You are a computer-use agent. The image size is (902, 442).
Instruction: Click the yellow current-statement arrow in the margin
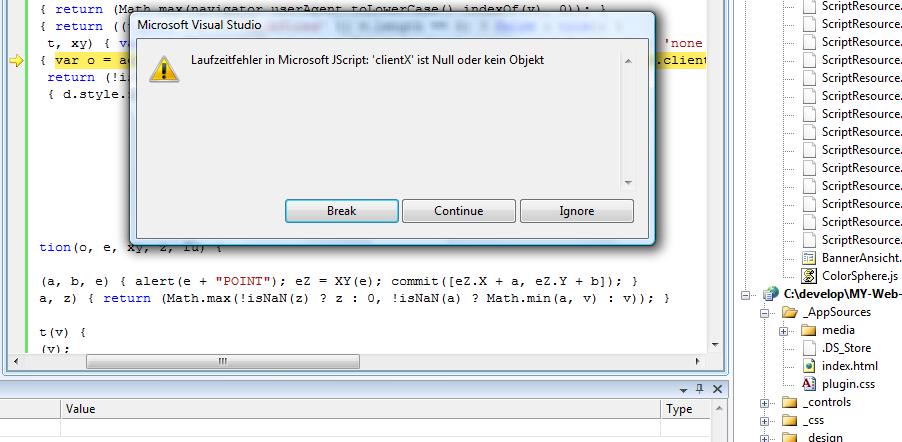tap(15, 61)
